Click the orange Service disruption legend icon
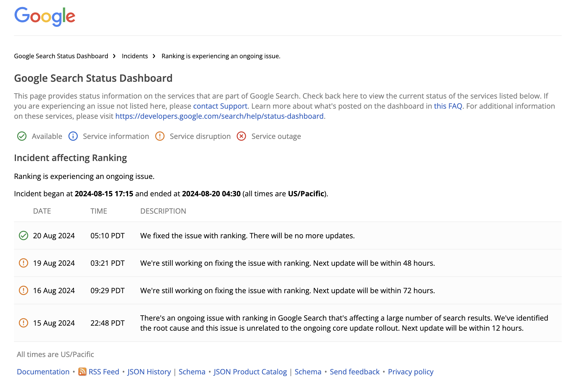 pos(160,136)
